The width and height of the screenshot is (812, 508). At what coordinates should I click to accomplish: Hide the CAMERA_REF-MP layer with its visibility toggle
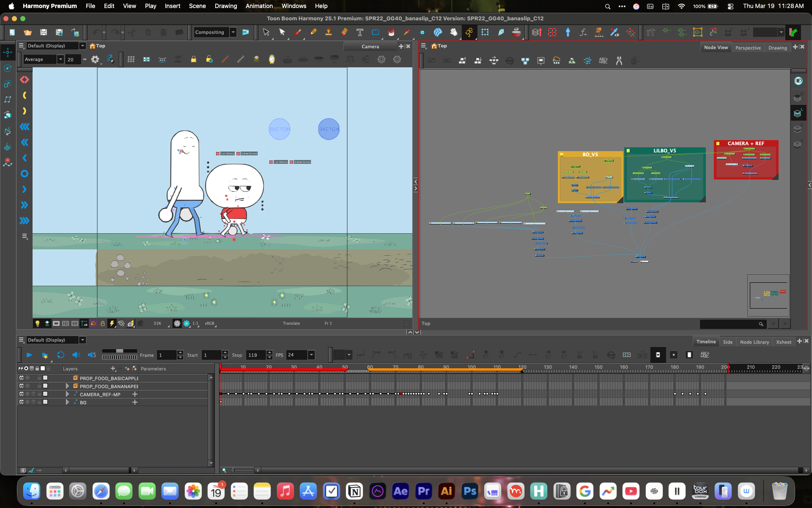22,394
